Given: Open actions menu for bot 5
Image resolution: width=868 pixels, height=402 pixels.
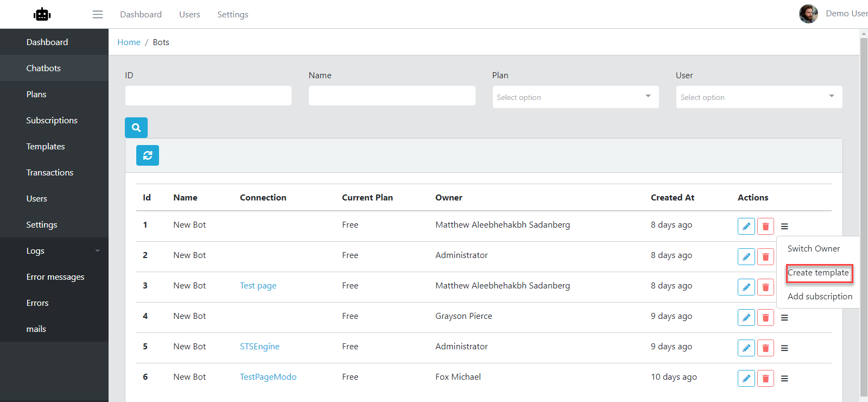Looking at the screenshot, I should 784,348.
